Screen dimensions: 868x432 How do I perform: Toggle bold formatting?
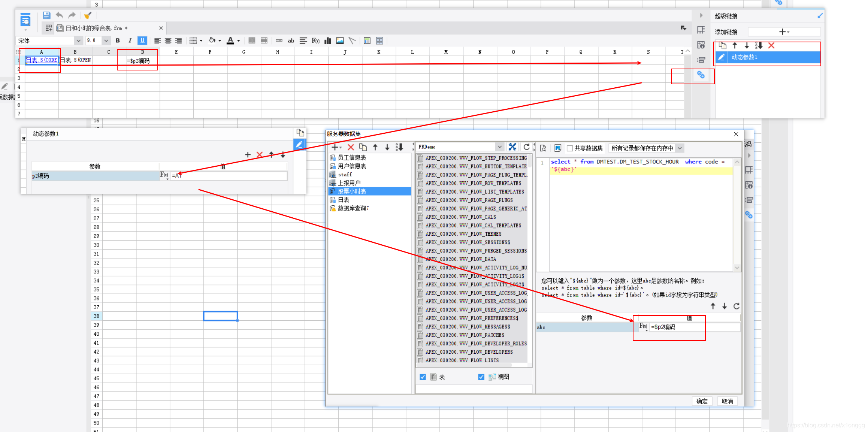point(118,40)
